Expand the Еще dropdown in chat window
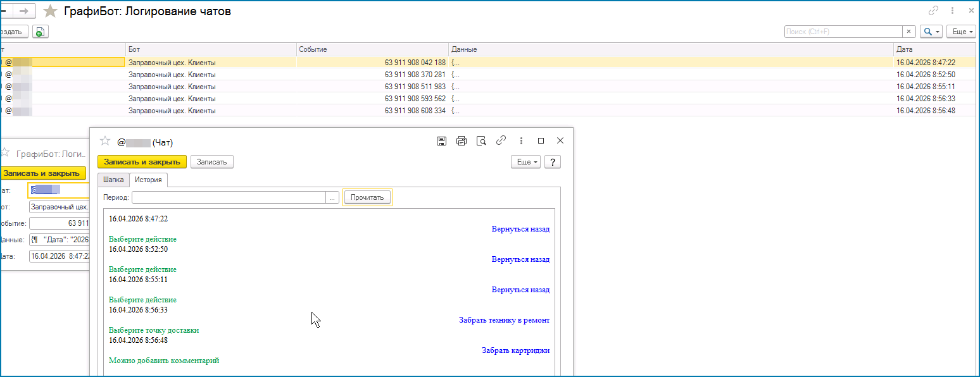The height and width of the screenshot is (377, 980). click(x=527, y=162)
